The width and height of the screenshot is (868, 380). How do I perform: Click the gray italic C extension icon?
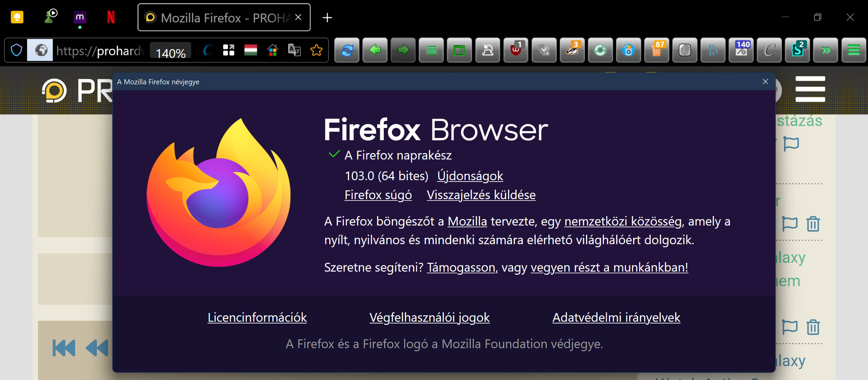coord(769,50)
